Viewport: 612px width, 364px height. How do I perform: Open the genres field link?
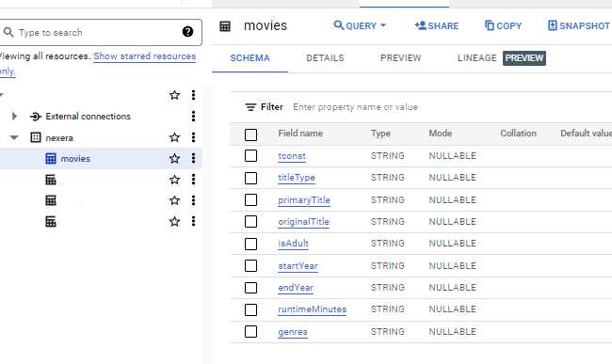point(293,332)
